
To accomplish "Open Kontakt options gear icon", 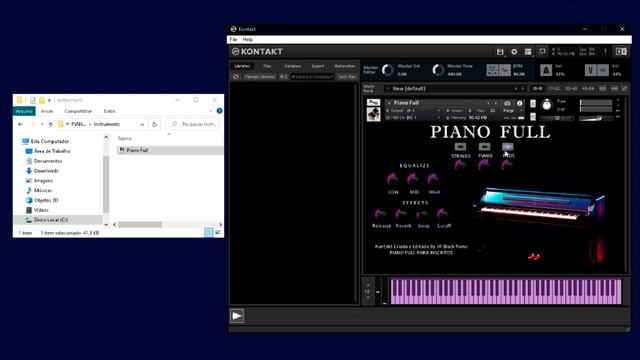I will (x=514, y=52).
